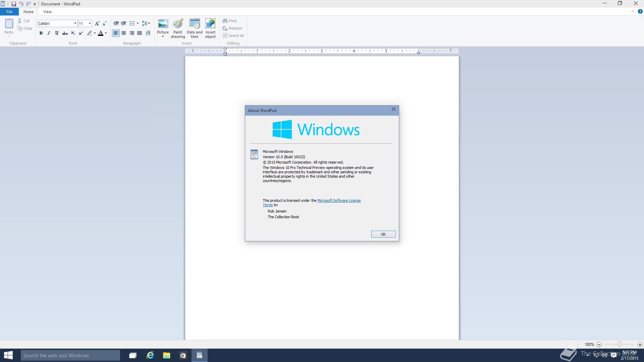Screen dimensions: 644x362
Task: Toggle Bold formatting
Action: (x=41, y=33)
